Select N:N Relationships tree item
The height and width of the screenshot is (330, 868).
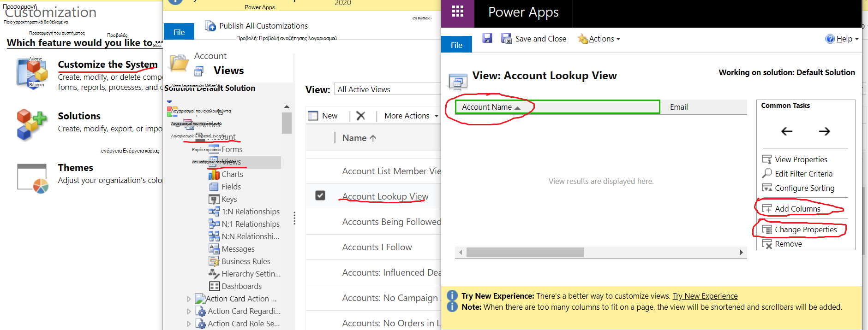click(x=250, y=236)
